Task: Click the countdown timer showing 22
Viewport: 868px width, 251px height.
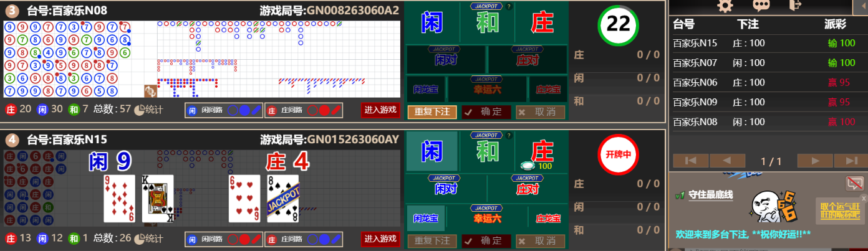Action: pyautogui.click(x=618, y=25)
